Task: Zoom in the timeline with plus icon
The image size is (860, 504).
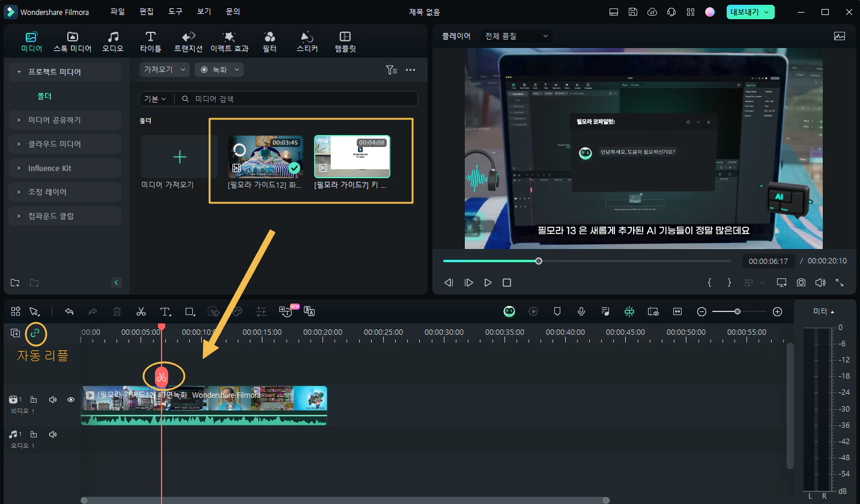Action: (777, 311)
